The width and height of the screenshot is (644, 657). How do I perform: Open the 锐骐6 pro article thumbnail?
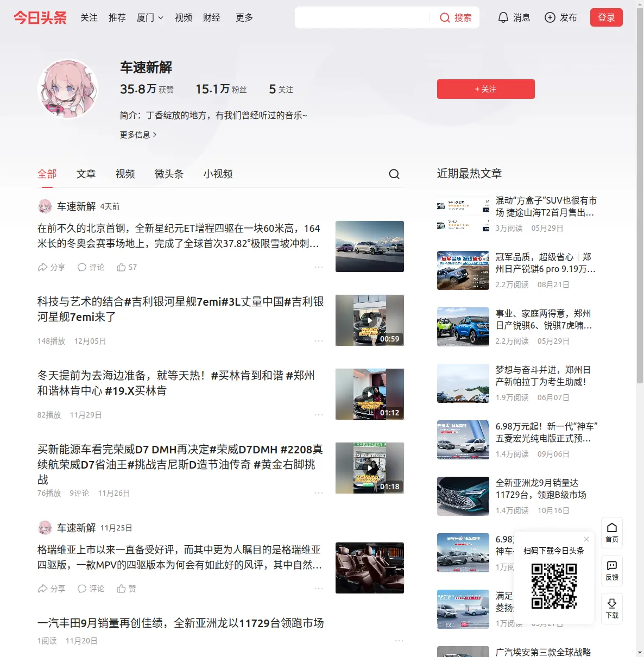coord(463,270)
